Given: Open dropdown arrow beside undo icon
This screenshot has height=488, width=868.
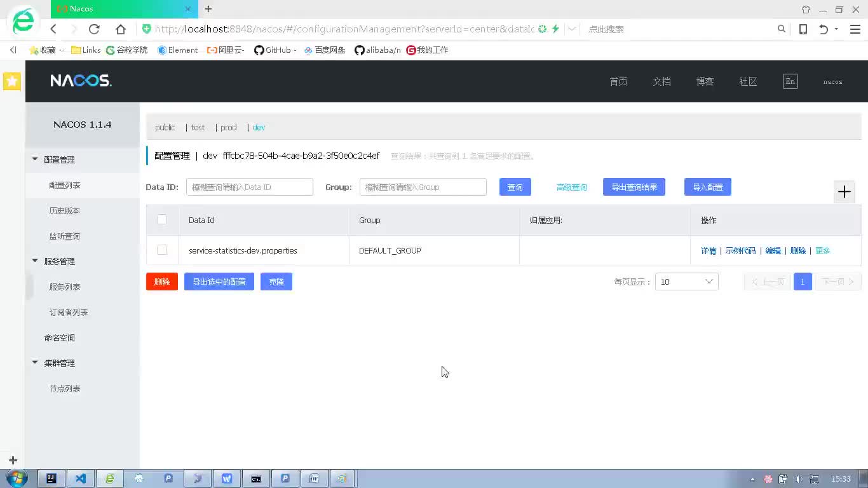Looking at the screenshot, I should click(x=836, y=29).
